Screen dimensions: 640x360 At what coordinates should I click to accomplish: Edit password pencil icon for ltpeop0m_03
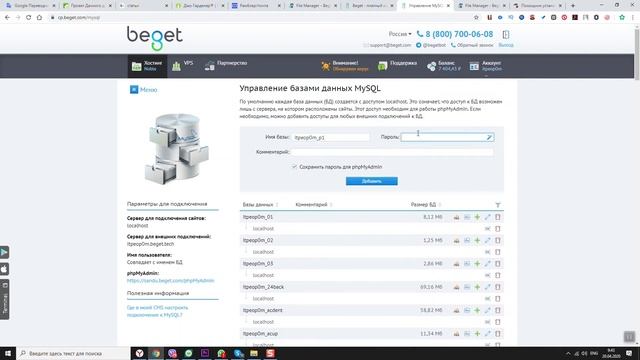pos(488,264)
